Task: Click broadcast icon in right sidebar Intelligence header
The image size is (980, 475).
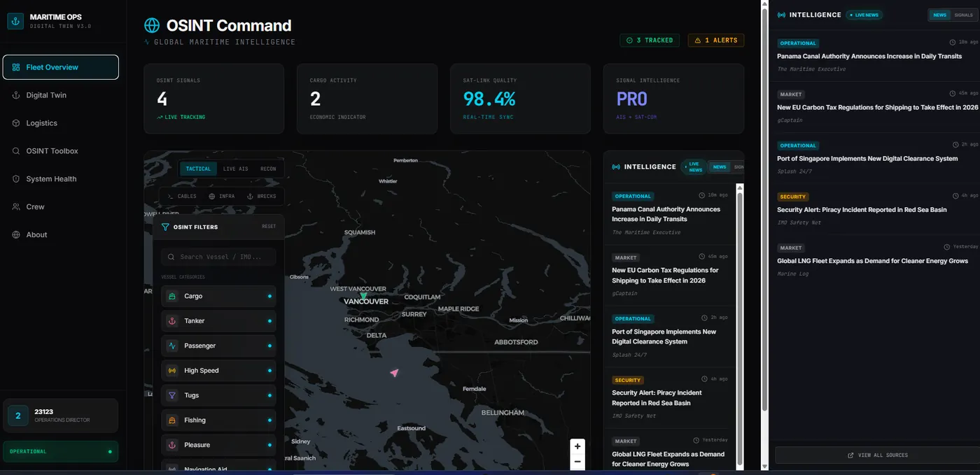Action: pos(782,15)
